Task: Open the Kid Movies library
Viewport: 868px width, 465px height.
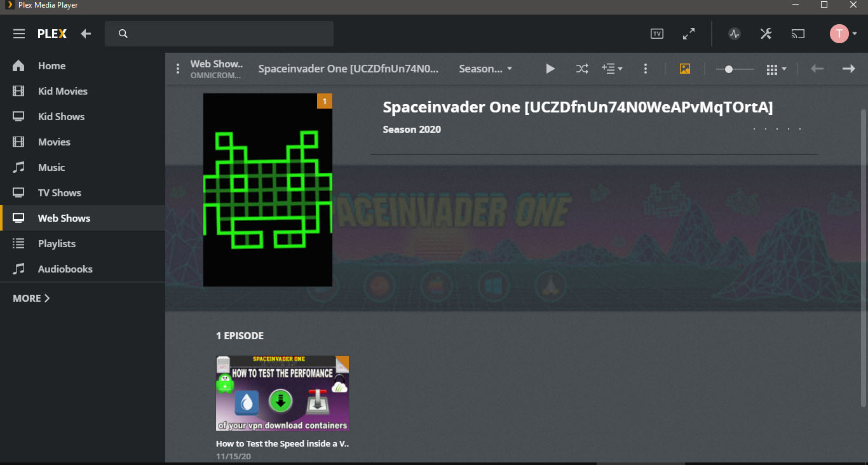Action: tap(83, 91)
